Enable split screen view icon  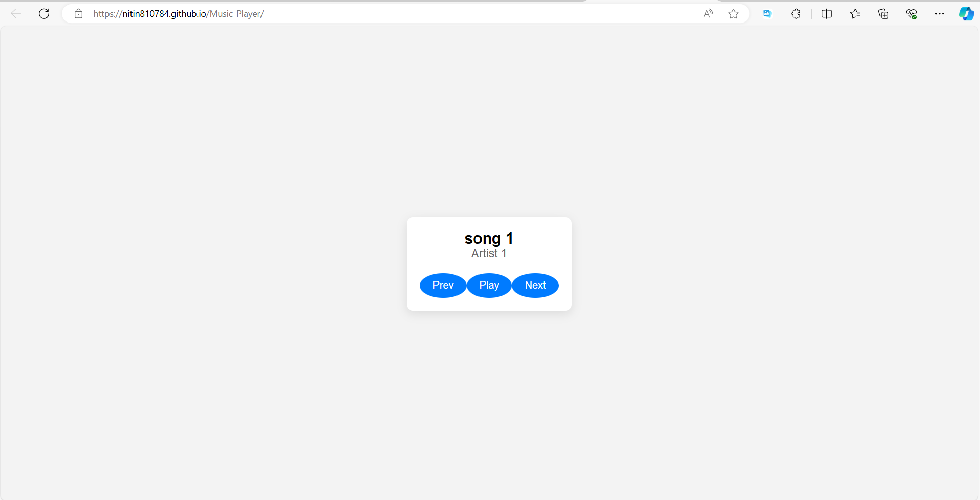pos(826,14)
